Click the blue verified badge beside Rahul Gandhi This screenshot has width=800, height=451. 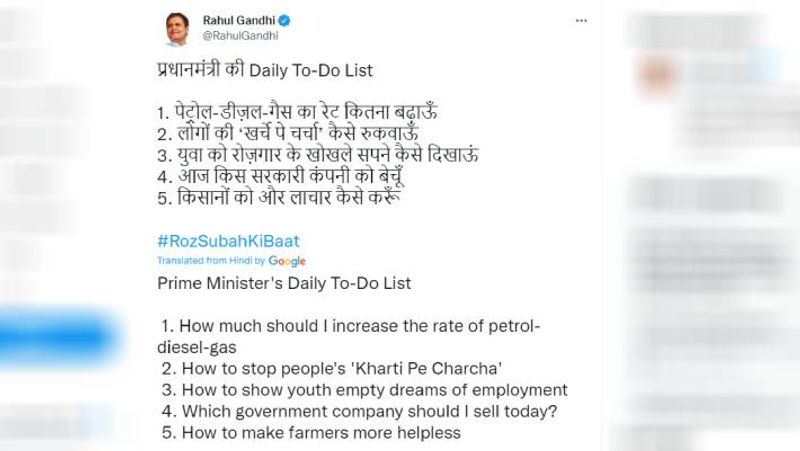(x=283, y=20)
